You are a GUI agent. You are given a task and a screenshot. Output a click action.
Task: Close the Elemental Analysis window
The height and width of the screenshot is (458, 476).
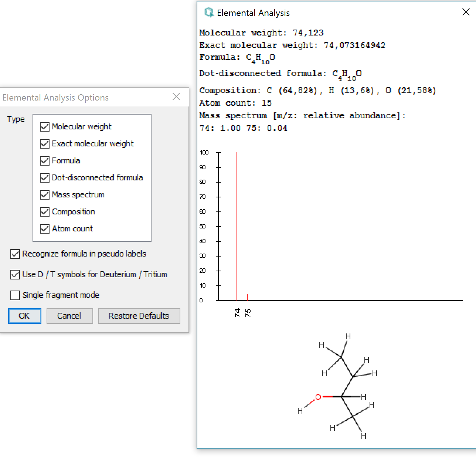click(x=466, y=12)
